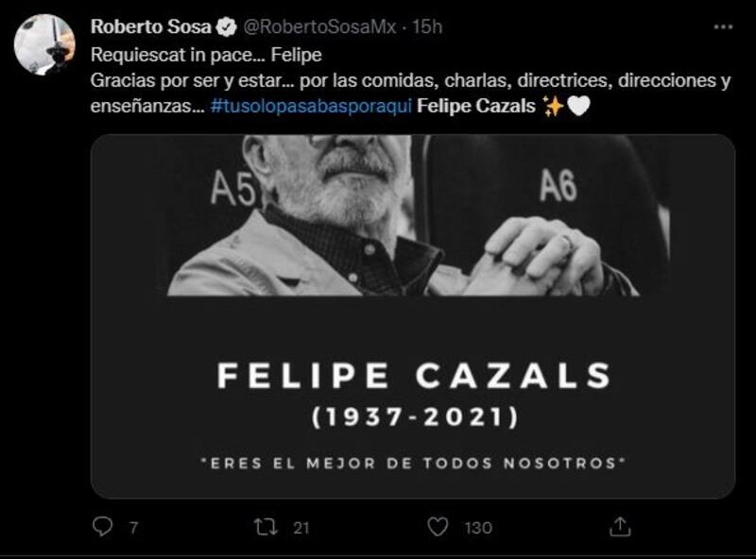Open the share icon below the tweet
756x559 pixels.
point(619,526)
